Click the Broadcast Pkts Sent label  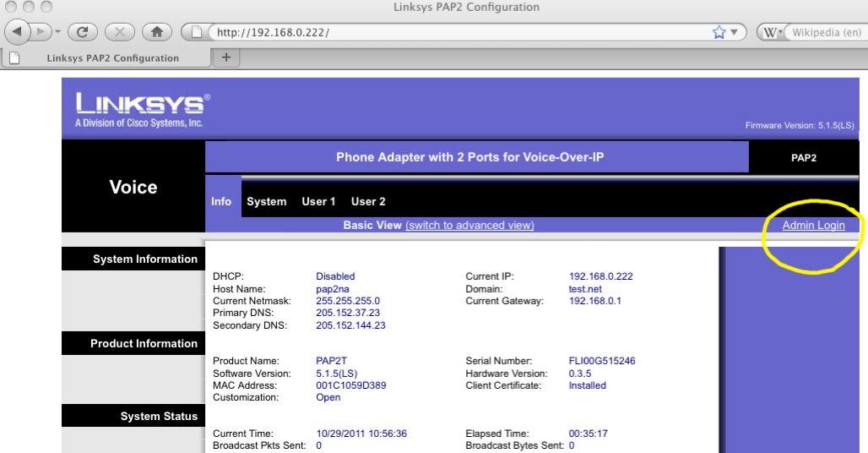pos(259,445)
